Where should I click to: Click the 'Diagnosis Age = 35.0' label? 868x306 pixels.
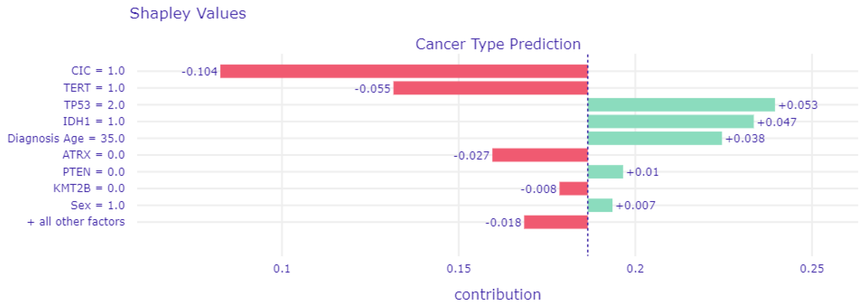click(66, 138)
